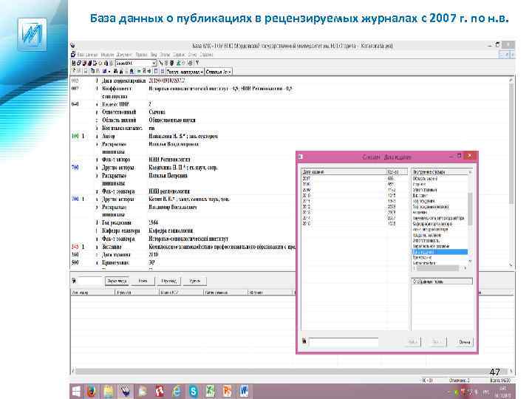This screenshot has width=532, height=399.
Task: Click the search icon beside the lower panel field
Action: click(x=74, y=281)
